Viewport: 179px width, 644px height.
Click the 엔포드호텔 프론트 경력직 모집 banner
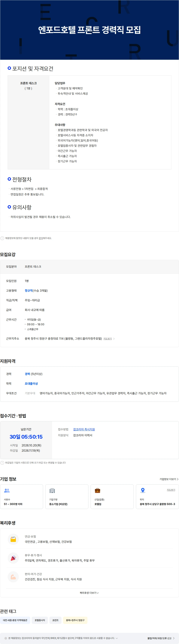tap(89, 30)
